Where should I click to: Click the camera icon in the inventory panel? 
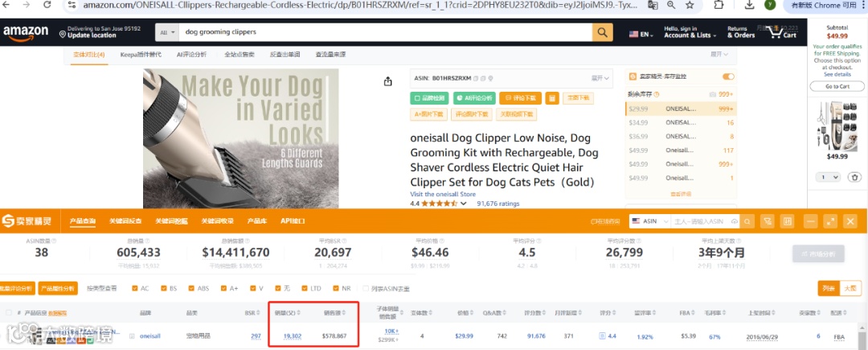point(713,95)
